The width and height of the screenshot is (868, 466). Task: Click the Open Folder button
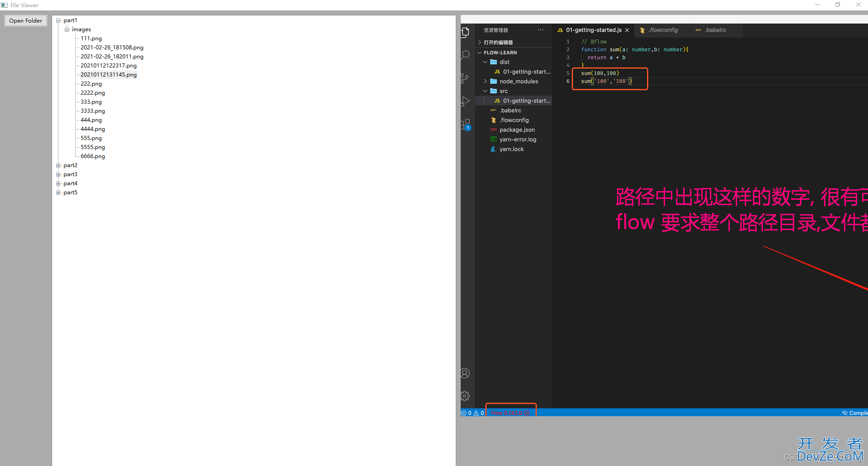(26, 21)
